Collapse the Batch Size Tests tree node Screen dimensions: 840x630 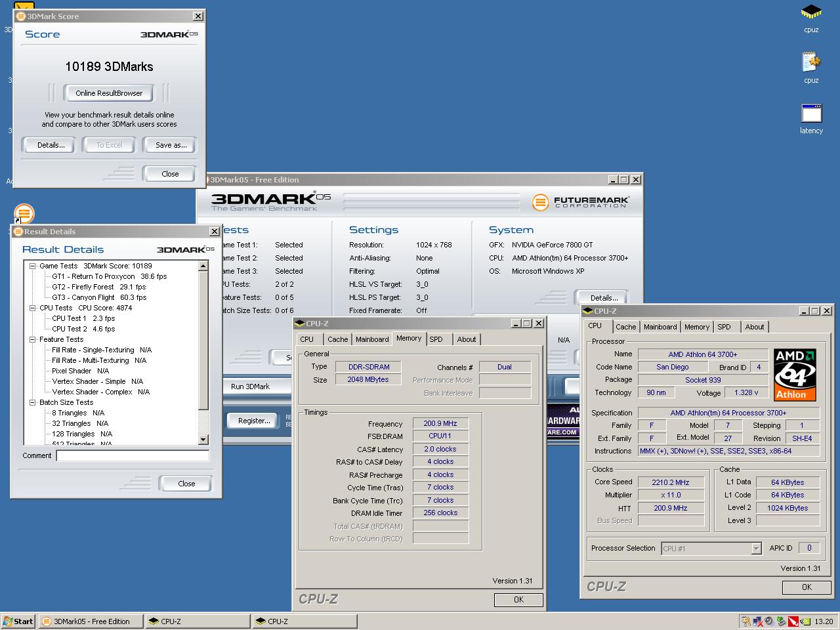coord(32,402)
